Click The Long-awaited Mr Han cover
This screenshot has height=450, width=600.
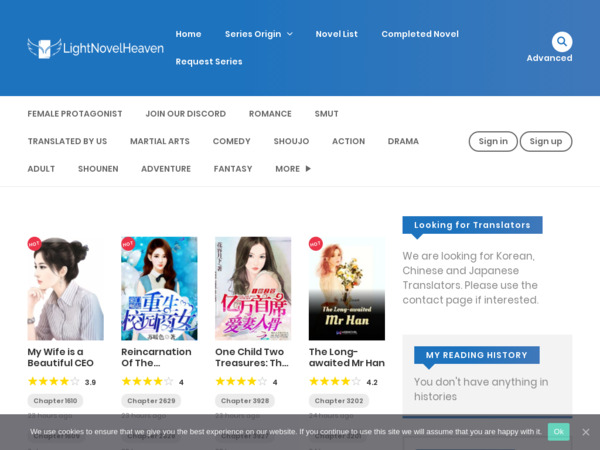(347, 289)
